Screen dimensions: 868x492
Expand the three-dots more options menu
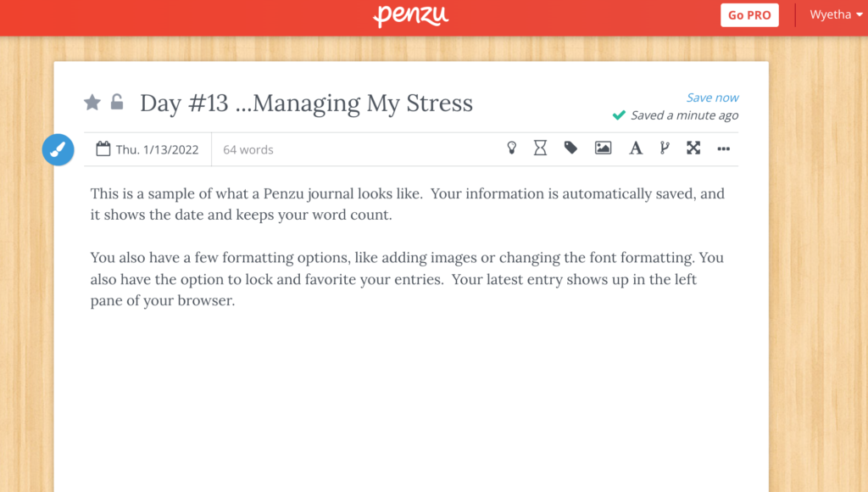(x=723, y=148)
